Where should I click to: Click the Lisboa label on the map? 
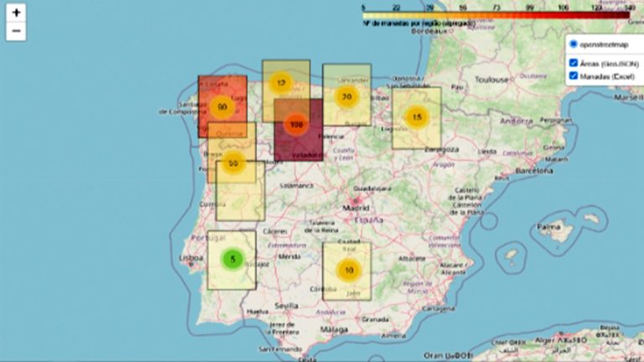(x=190, y=258)
